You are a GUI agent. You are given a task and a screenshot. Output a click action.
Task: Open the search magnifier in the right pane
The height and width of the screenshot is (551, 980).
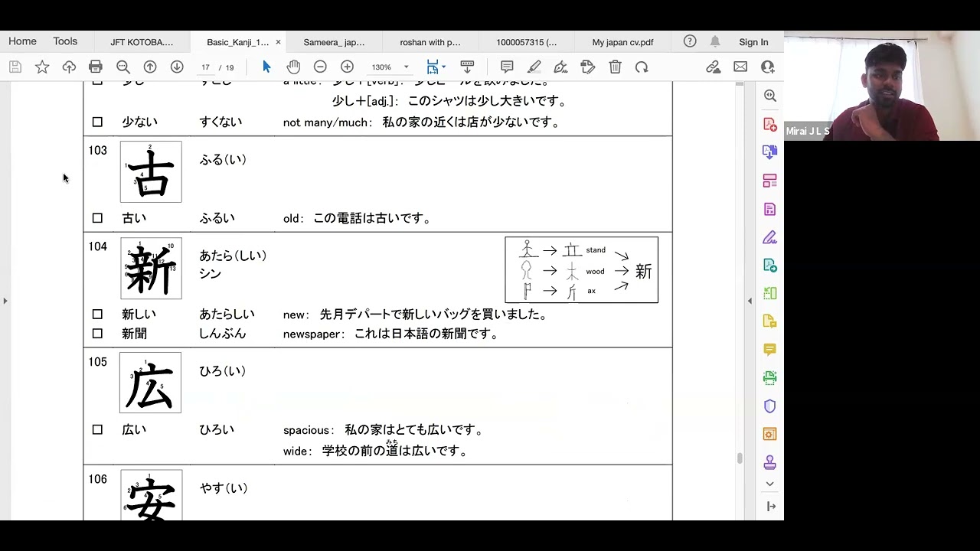point(769,96)
